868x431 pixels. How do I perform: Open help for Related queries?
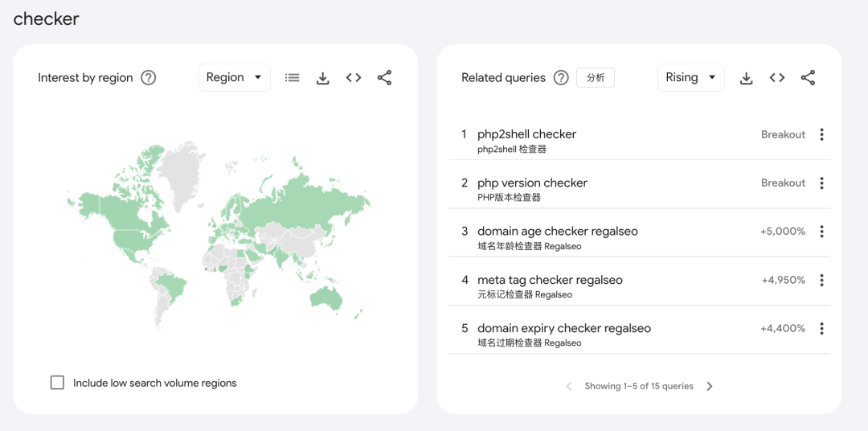click(561, 77)
